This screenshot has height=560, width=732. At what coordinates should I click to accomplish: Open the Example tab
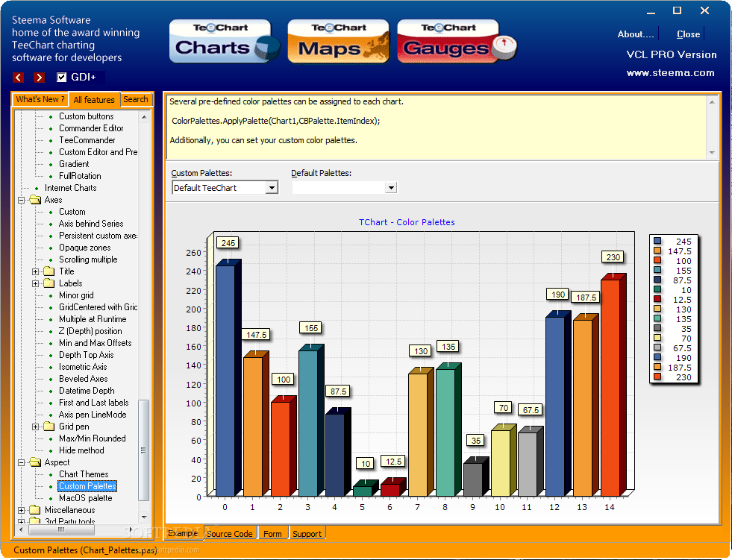[183, 533]
